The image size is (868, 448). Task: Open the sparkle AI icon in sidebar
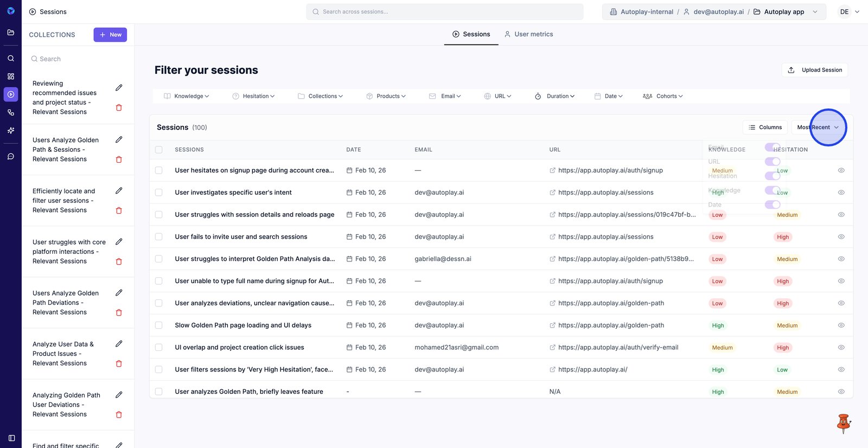(11, 131)
